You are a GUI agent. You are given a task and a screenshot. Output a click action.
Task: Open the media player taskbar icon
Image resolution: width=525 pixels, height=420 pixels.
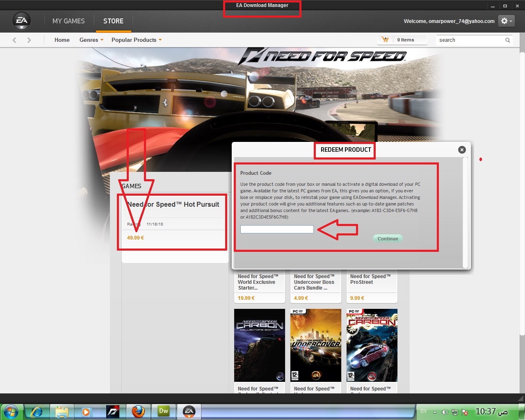[x=86, y=411]
